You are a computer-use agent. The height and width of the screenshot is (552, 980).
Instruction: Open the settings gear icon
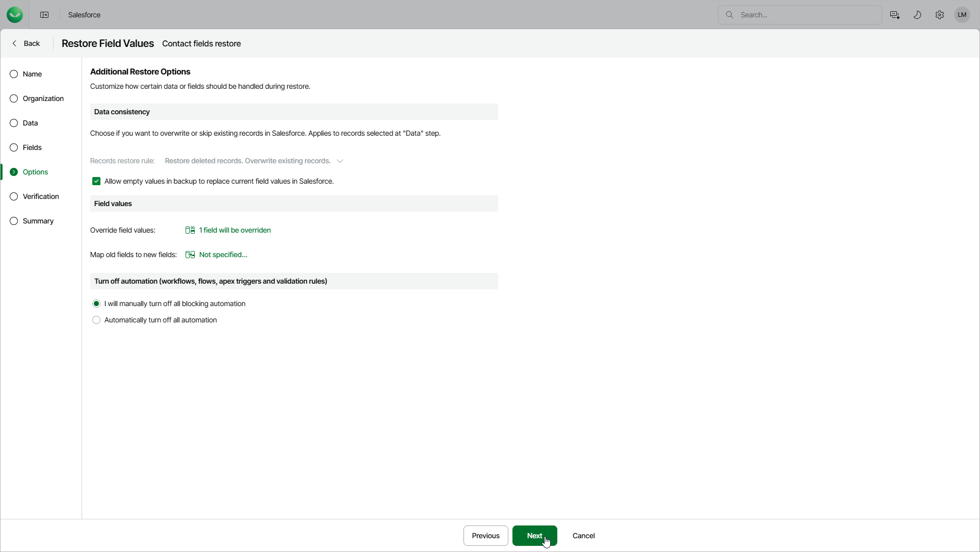[x=939, y=15]
